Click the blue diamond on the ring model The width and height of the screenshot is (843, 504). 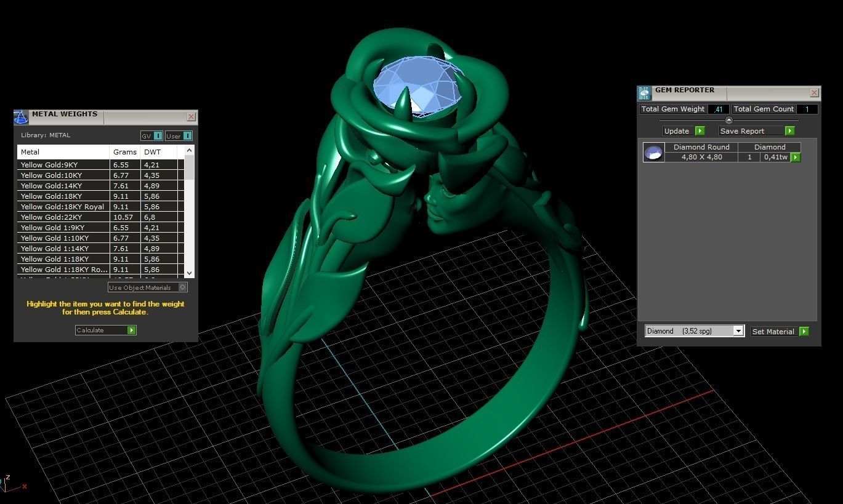click(x=417, y=87)
